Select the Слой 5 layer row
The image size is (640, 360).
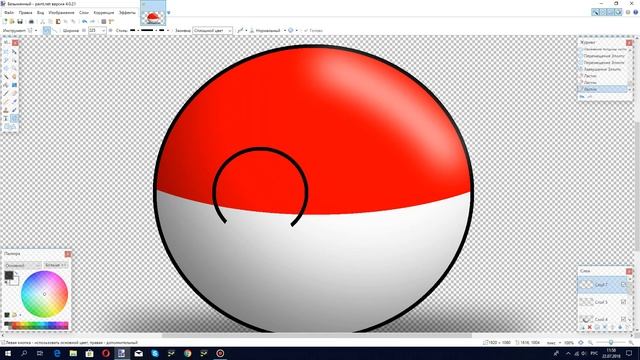602,302
